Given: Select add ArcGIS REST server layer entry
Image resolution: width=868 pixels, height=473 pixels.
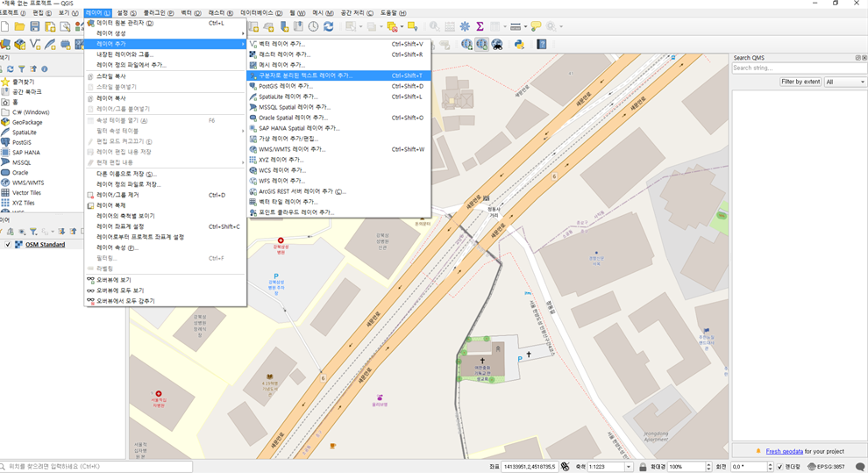Looking at the screenshot, I should 338,191.
